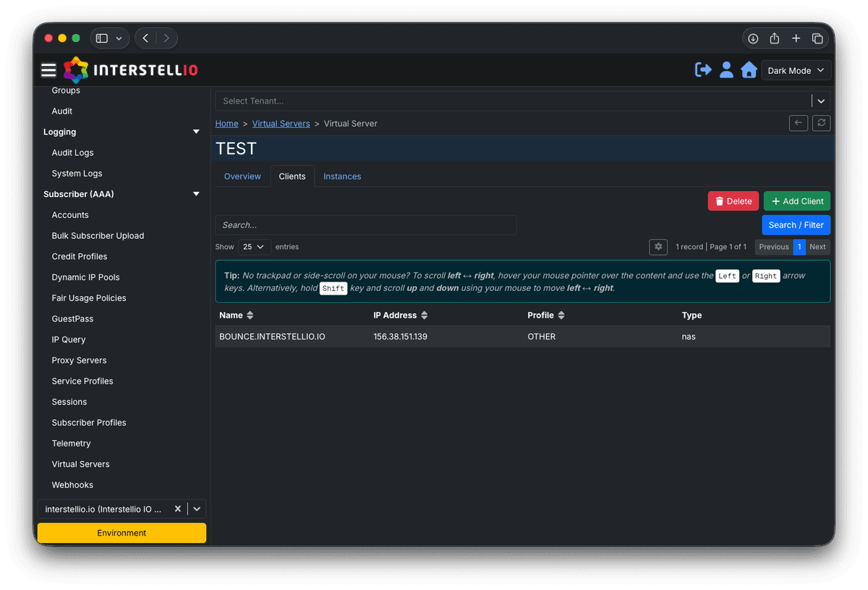
Task: Open the hamburger navigation menu
Action: 48,69
